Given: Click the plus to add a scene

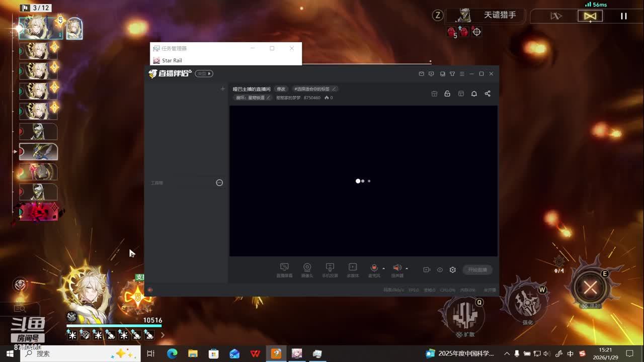Looking at the screenshot, I should (223, 89).
